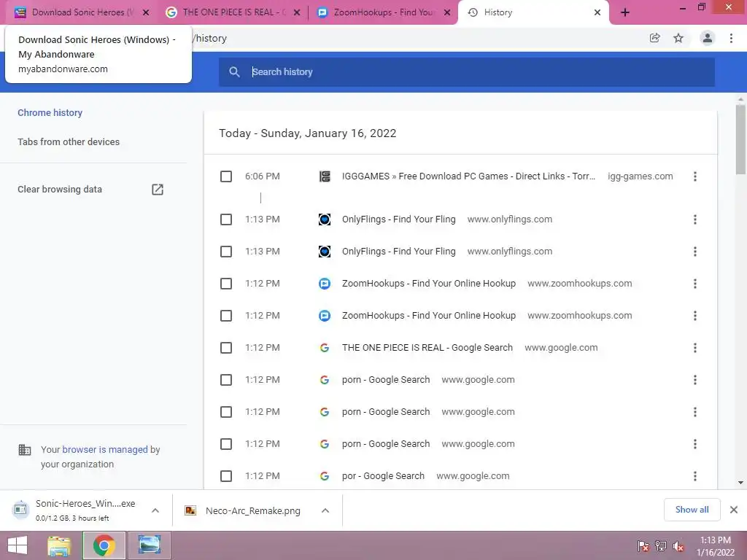Click the network icon in system tray
Image resolution: width=747 pixels, height=560 pixels.
(661, 546)
